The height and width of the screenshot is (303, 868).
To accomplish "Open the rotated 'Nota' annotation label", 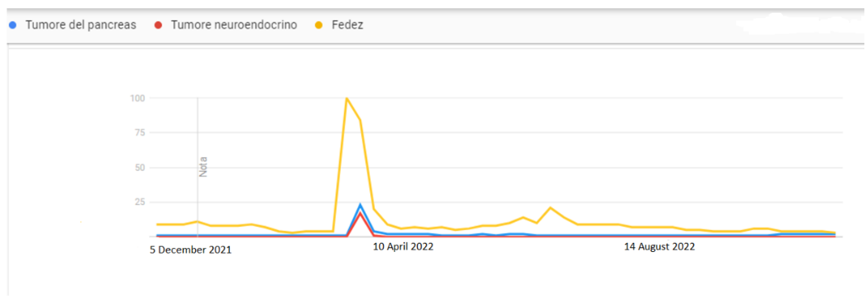I will coord(203,167).
